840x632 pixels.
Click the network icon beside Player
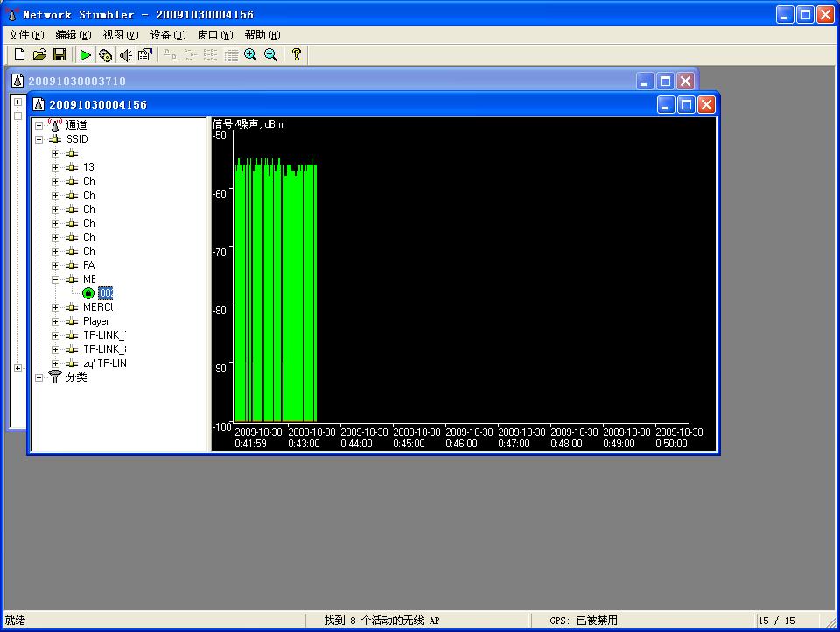pyautogui.click(x=72, y=321)
